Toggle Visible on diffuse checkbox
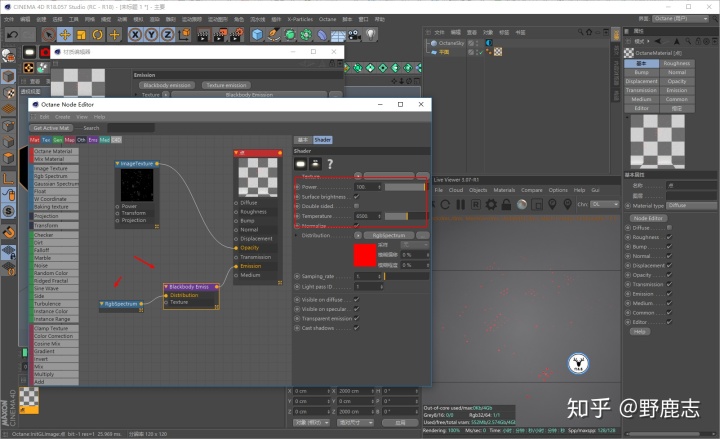Screen dimensions: 720x439 (x=356, y=299)
